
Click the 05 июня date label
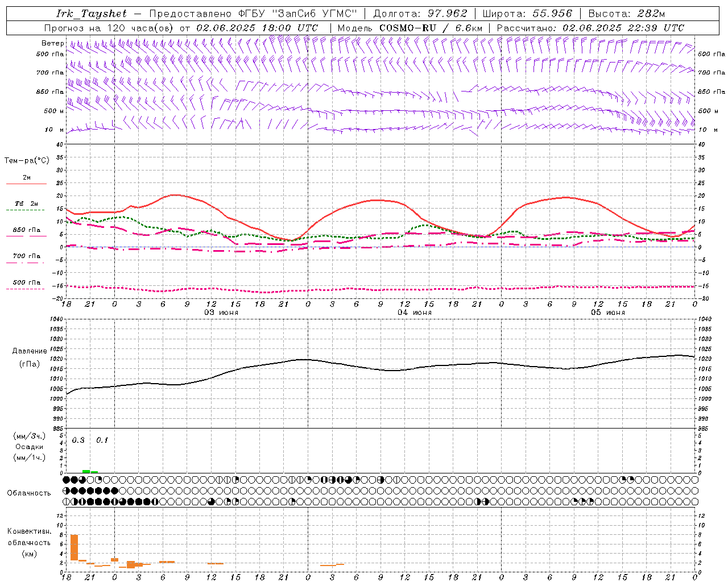click(608, 313)
